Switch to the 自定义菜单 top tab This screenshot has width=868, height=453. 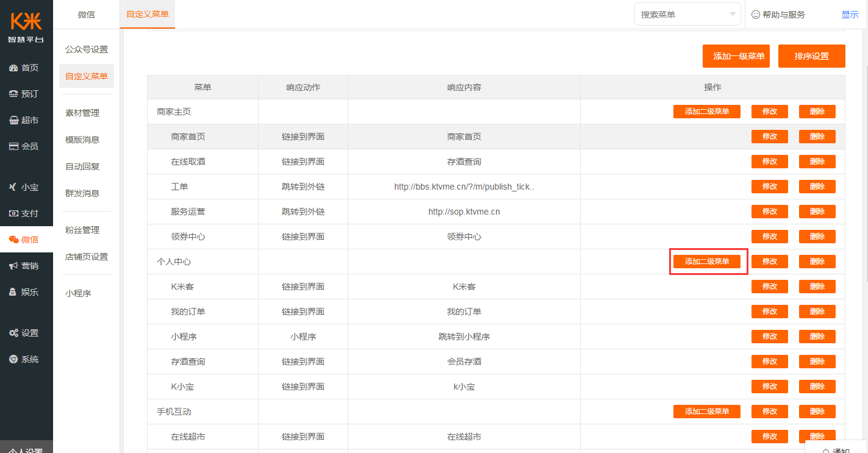click(x=148, y=14)
